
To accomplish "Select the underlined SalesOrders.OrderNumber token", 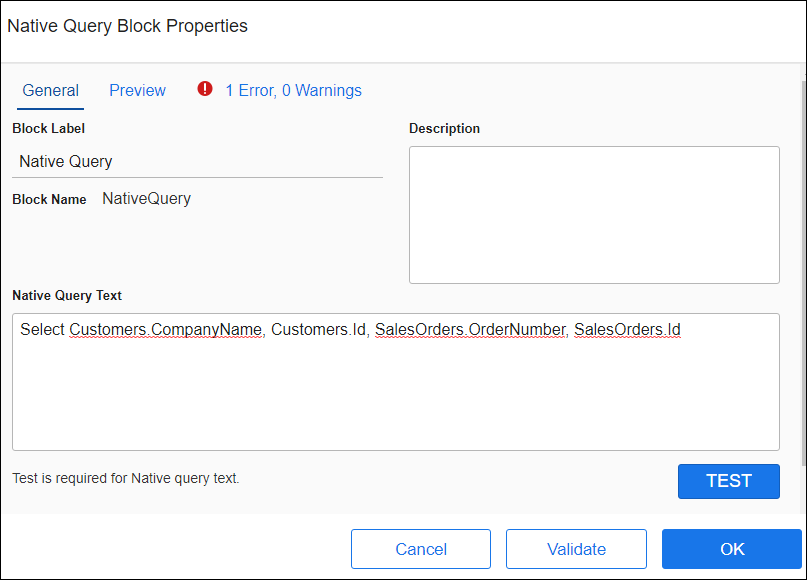I will (469, 329).
